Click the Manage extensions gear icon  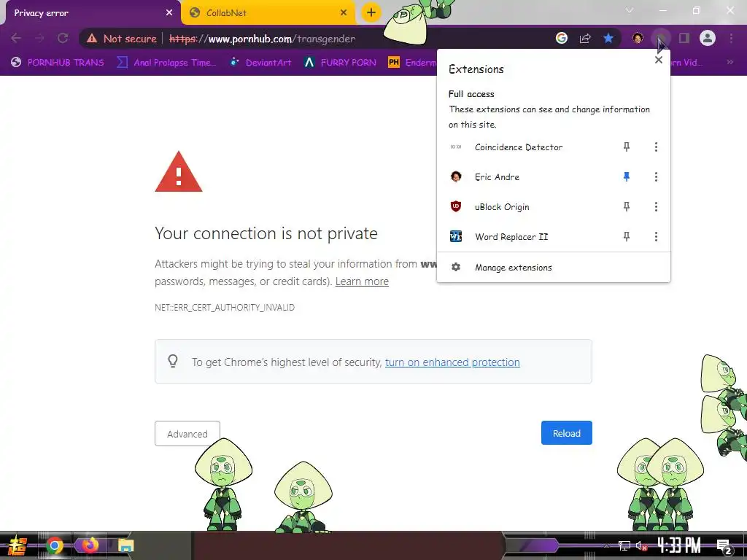[x=456, y=267]
